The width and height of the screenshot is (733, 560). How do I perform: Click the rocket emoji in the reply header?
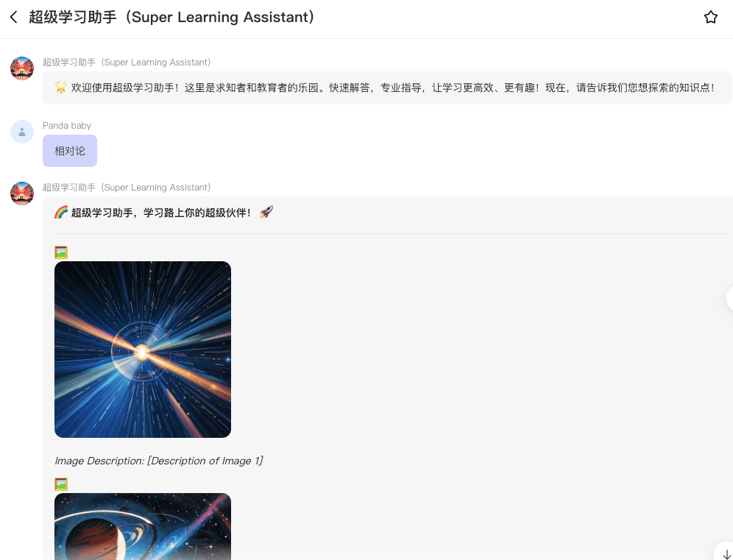266,213
